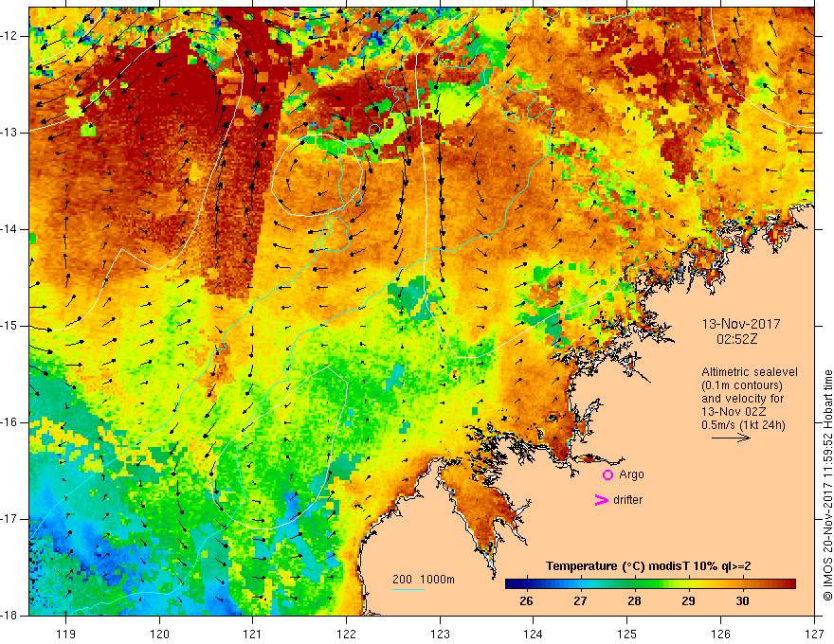The height and width of the screenshot is (644, 834).
Task: Click the 'Temperature (°C) modisT 10% ql>=2' title
Action: (648, 566)
